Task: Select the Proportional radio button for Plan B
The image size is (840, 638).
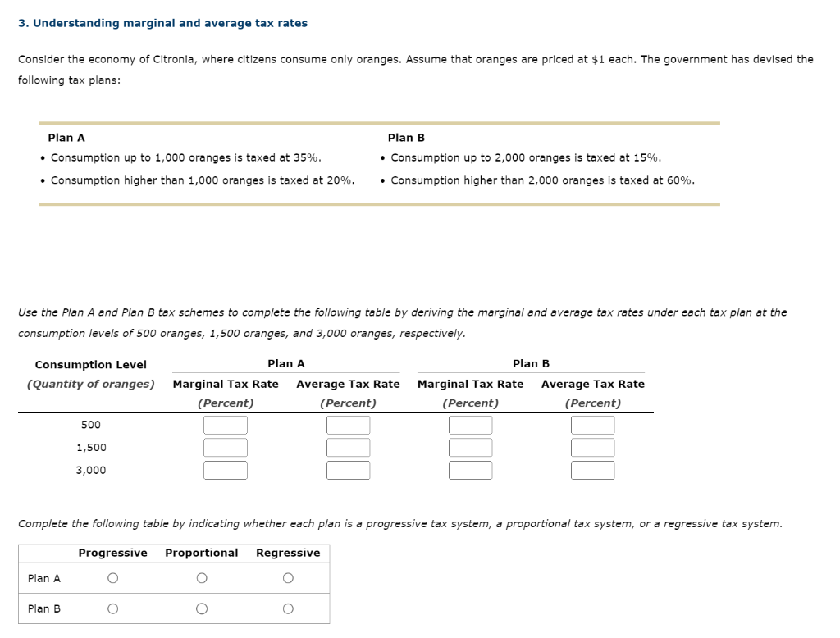Action: point(201,608)
